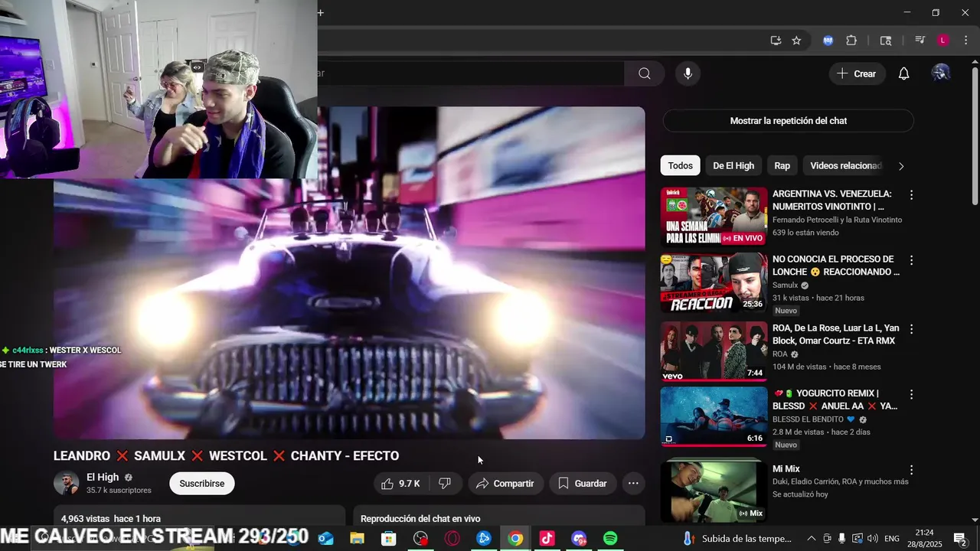Open the Crear upload menu
980x551 pixels.
(x=857, y=73)
